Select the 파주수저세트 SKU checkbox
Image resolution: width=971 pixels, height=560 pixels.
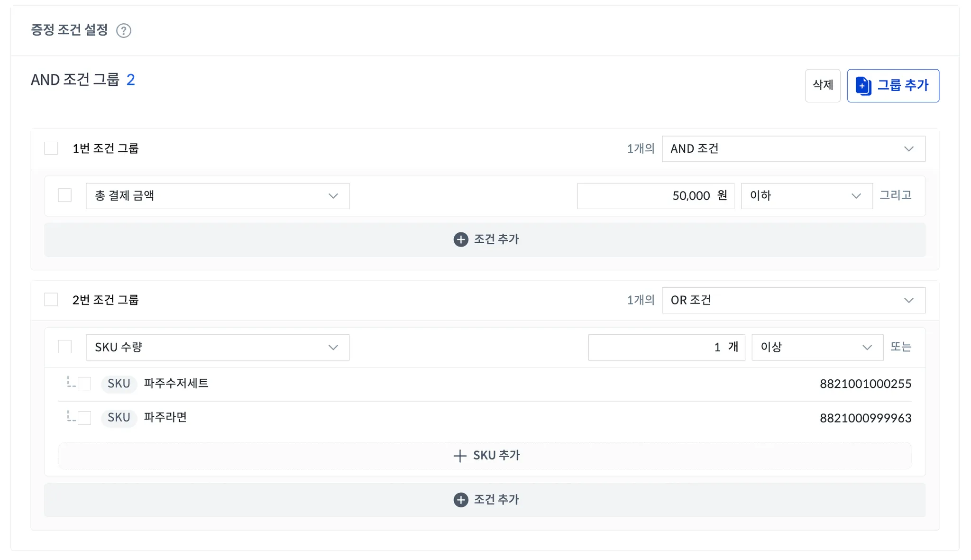(x=84, y=384)
